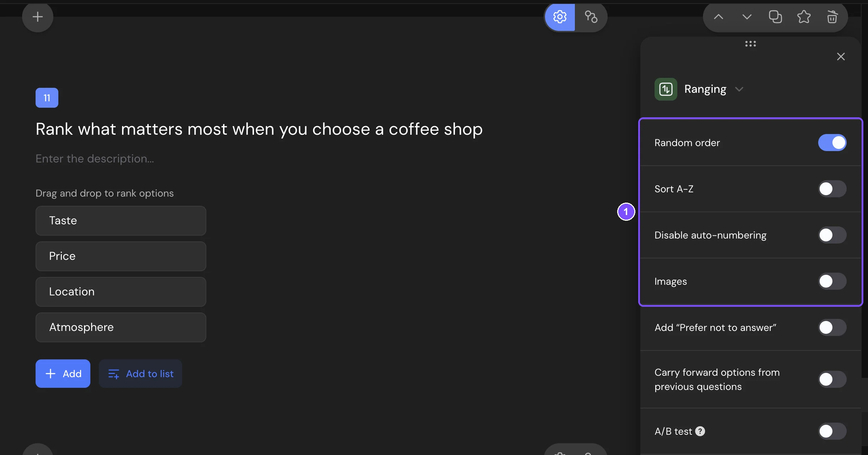Expand the Ranging question type dropdown
Screen dimensions: 868x455
point(740,89)
